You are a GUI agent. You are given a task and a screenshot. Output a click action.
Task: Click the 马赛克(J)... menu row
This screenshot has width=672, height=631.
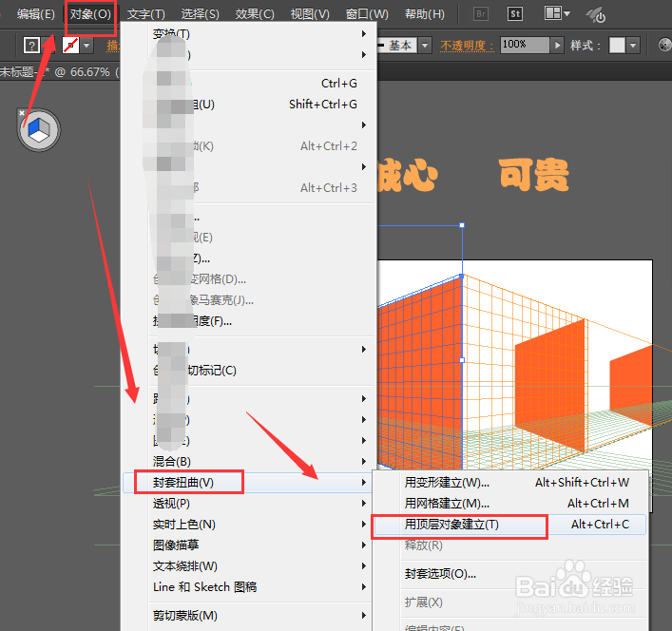tap(249, 300)
